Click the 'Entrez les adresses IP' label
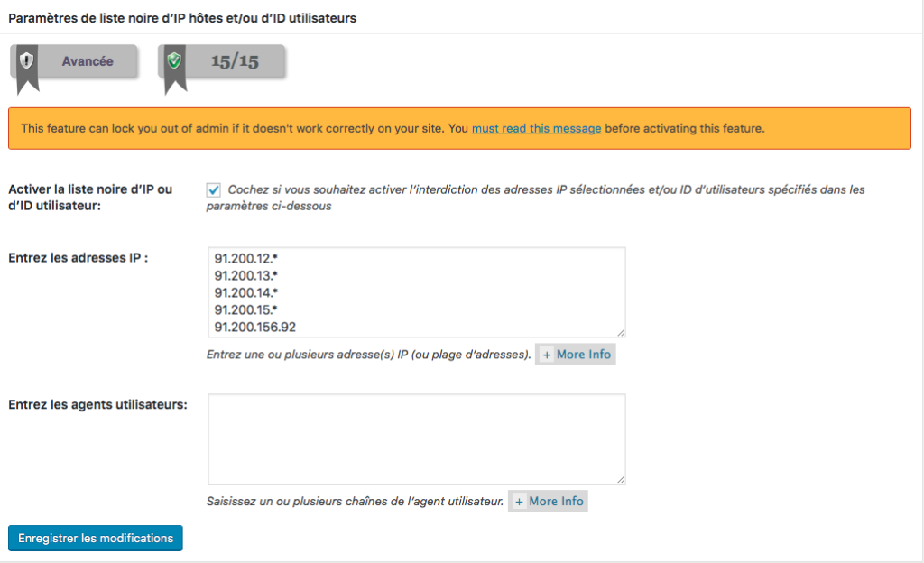Viewport: 924px width, 563px height. coord(79,257)
